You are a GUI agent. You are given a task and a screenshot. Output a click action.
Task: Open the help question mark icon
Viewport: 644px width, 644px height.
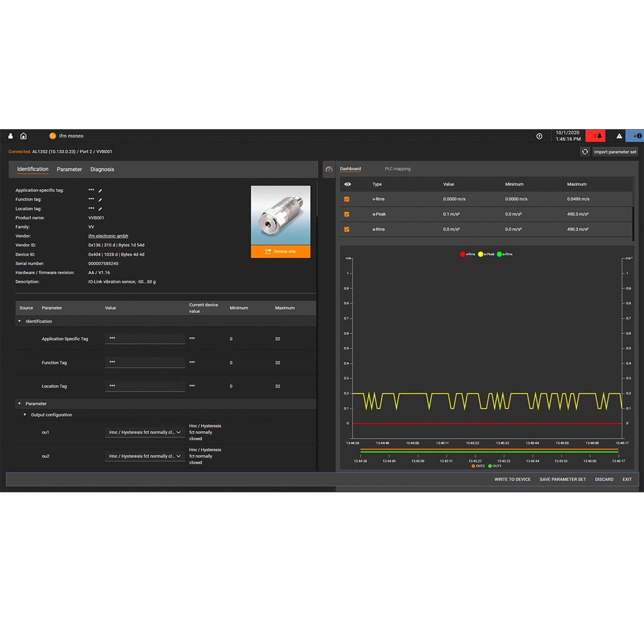(x=539, y=136)
